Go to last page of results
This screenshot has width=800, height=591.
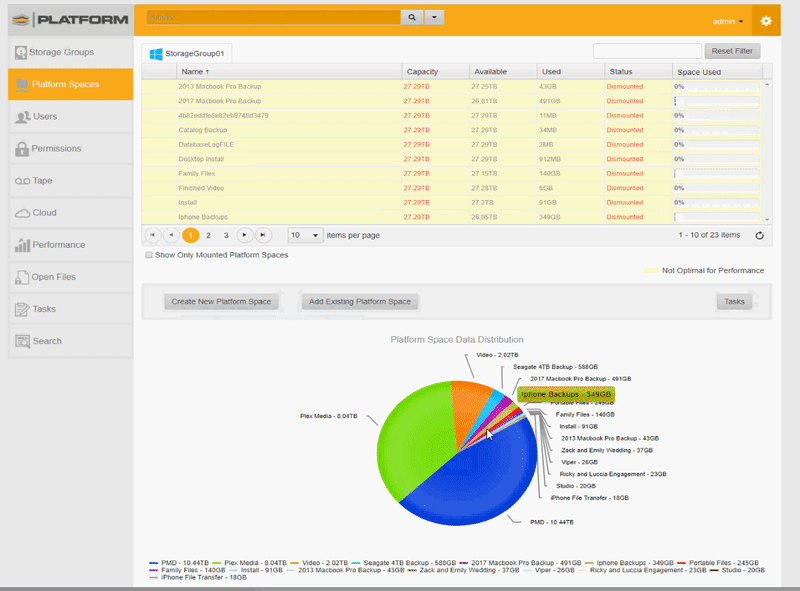point(263,235)
